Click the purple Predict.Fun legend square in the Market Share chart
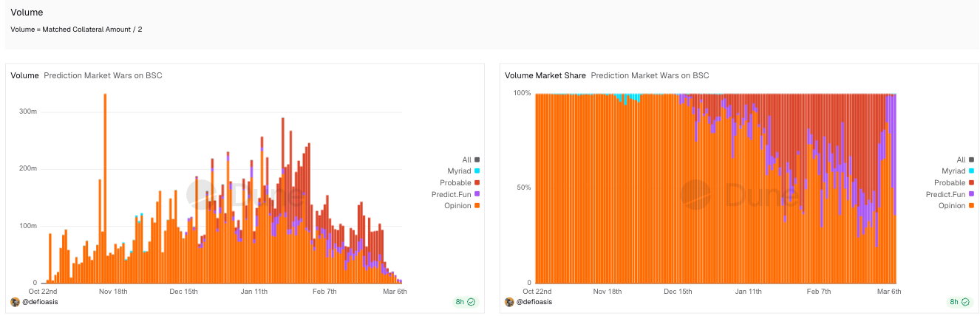This screenshot has width=980, height=316. click(x=972, y=194)
